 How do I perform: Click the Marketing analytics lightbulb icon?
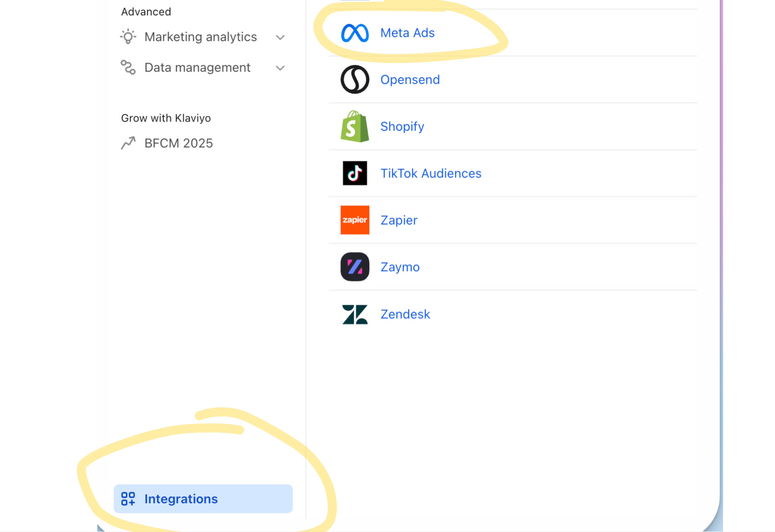pyautogui.click(x=128, y=37)
